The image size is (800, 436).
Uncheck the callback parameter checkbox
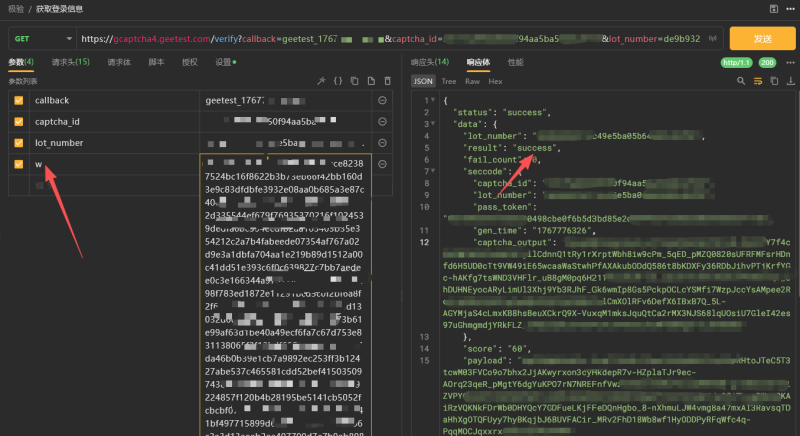[x=18, y=101]
